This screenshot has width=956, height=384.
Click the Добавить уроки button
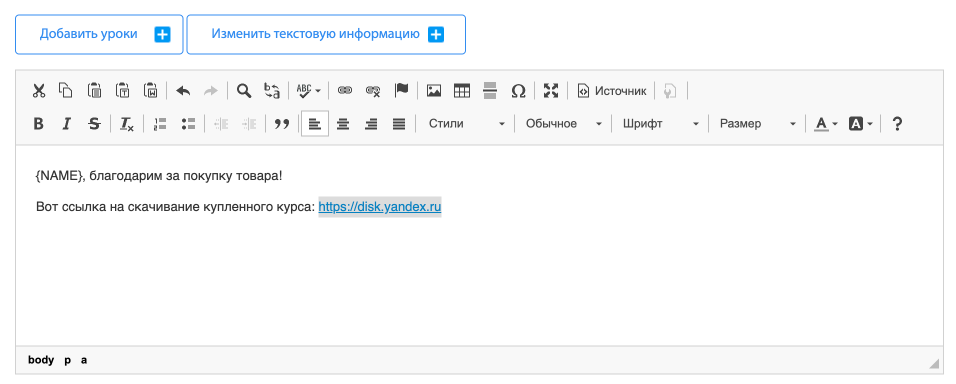coord(99,35)
